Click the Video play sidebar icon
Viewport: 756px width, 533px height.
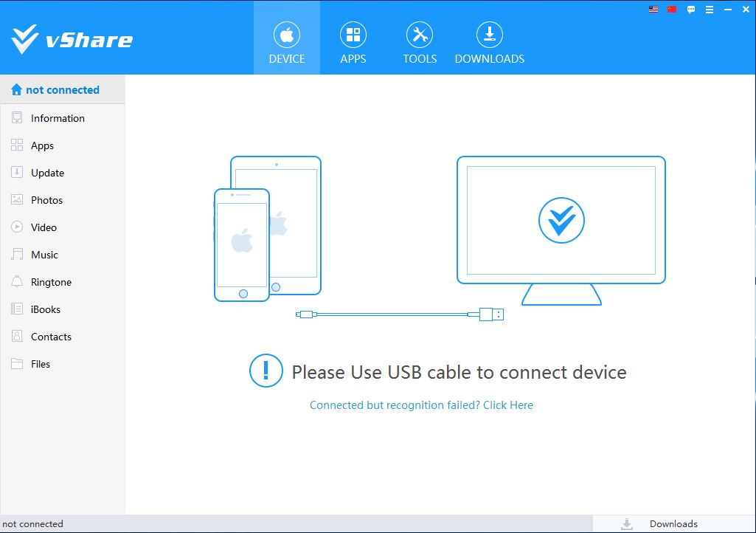click(17, 227)
